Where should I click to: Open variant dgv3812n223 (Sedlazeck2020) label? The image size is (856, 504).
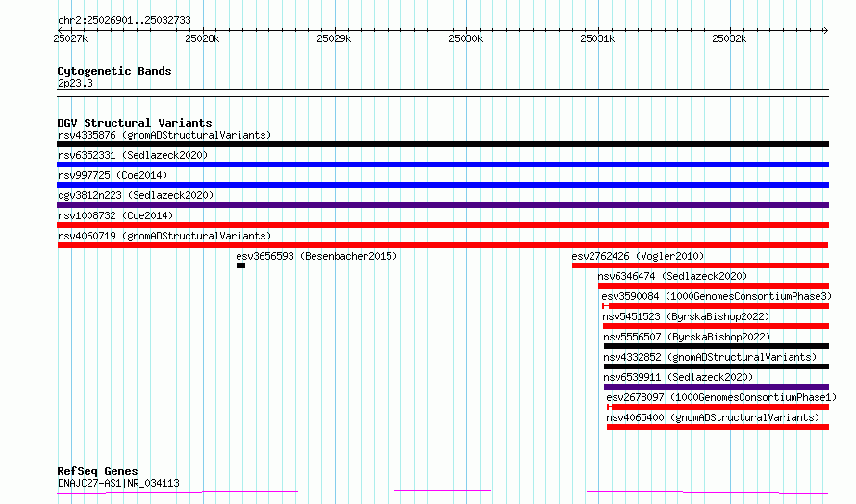pos(136,195)
